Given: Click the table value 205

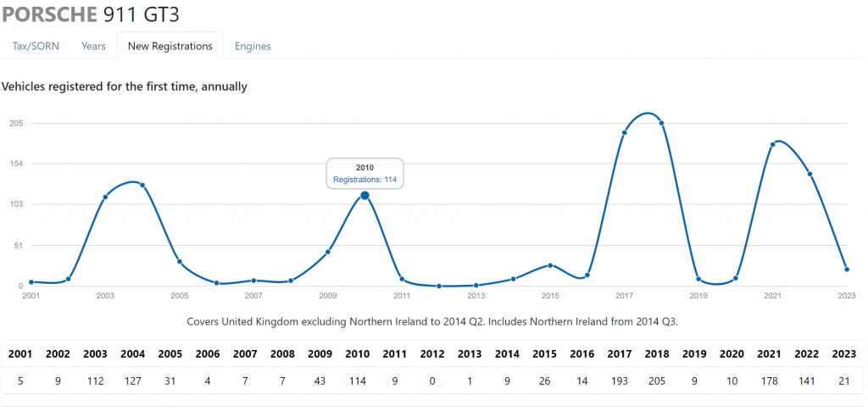Looking at the screenshot, I should coord(657,381).
